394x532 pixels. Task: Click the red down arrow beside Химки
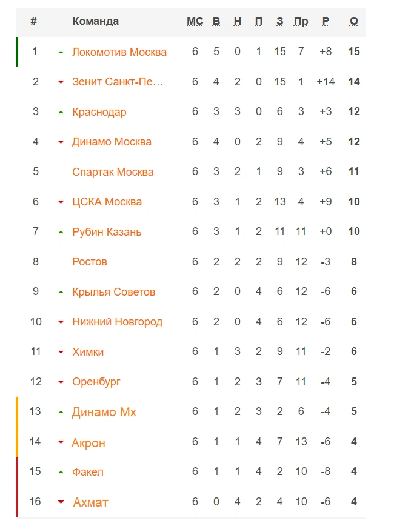(x=61, y=352)
